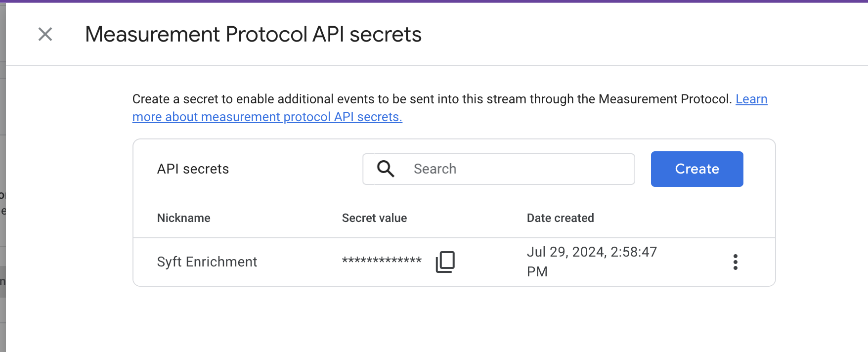Image resolution: width=868 pixels, height=352 pixels.
Task: Select the Syft Enrichment nickname
Action: click(207, 262)
